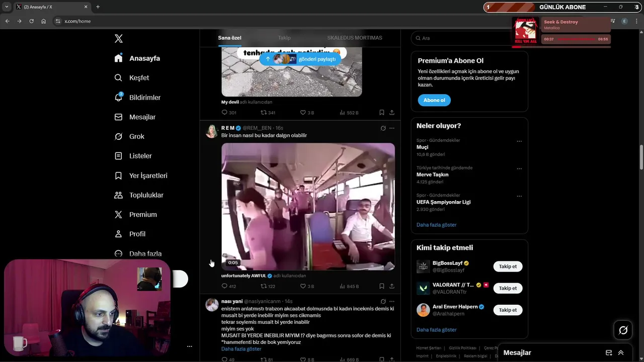Open browser home button
The height and width of the screenshot is (362, 644).
click(x=44, y=21)
